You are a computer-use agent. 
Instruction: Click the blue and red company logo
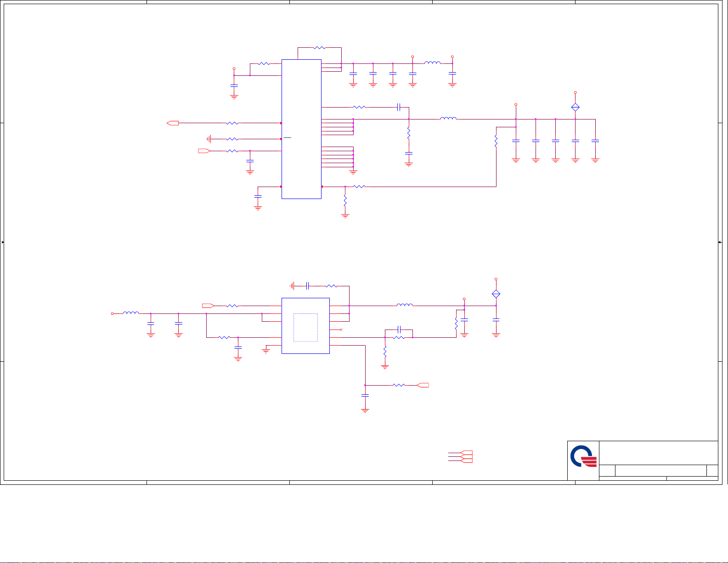pos(583,456)
